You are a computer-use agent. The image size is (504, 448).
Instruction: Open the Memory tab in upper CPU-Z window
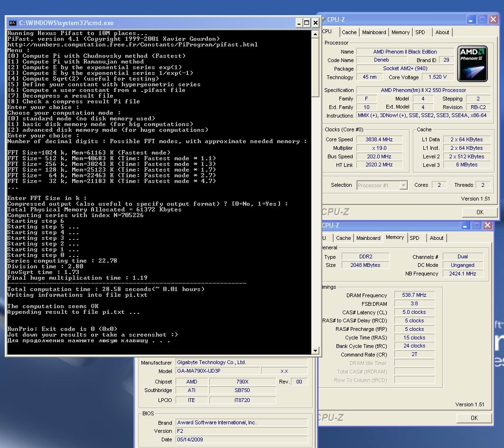click(400, 32)
